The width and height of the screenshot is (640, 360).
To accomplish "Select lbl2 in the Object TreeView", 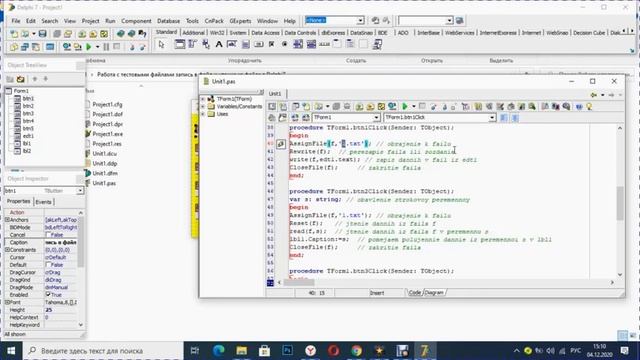I will pyautogui.click(x=27, y=151).
